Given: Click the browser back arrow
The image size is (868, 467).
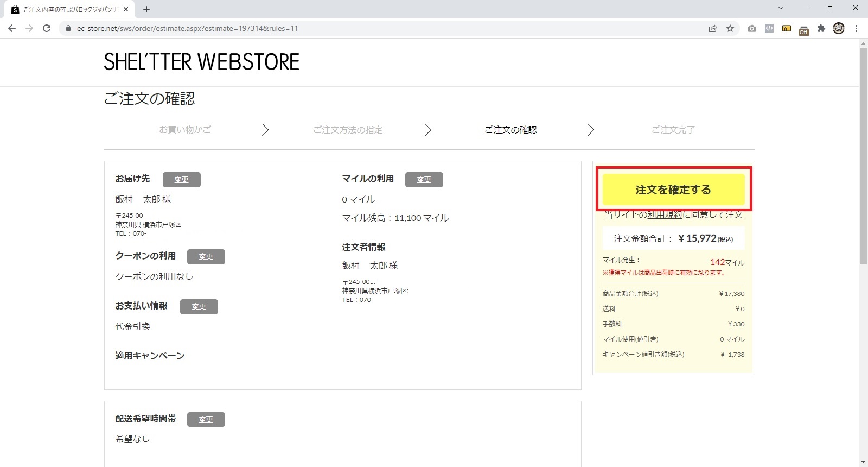Looking at the screenshot, I should (x=12, y=28).
